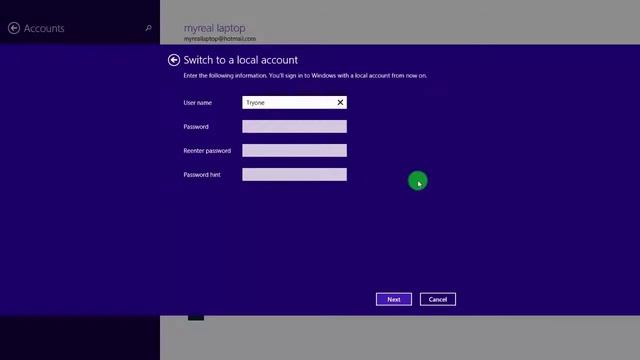Click the myreal laptop account name
Image resolution: width=640 pixels, height=360 pixels.
coord(214,28)
